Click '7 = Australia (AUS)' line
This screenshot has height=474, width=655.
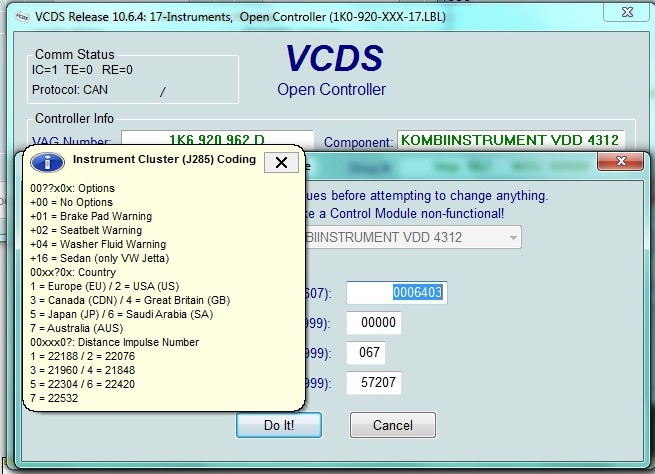coord(76,328)
